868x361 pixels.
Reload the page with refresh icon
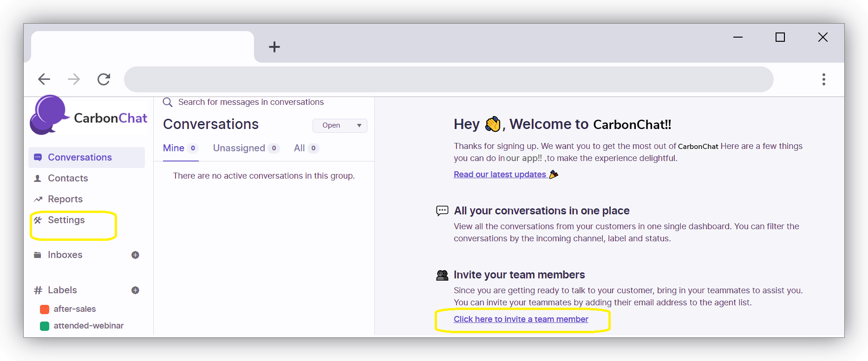click(104, 79)
